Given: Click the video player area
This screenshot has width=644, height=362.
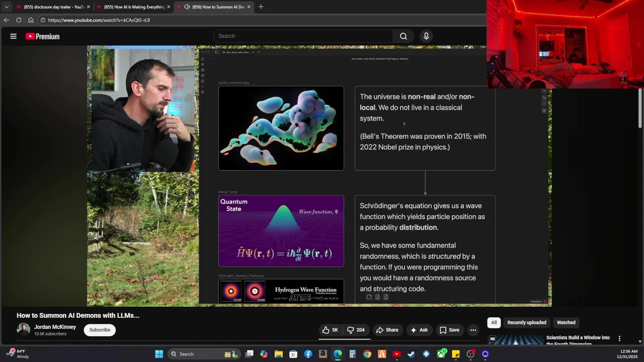Looking at the screenshot, I should [x=319, y=176].
